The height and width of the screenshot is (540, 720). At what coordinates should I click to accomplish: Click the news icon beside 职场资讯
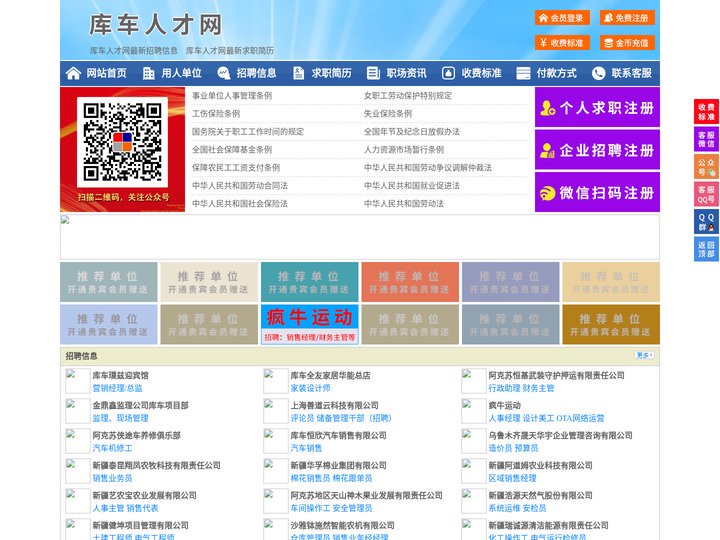click(373, 73)
